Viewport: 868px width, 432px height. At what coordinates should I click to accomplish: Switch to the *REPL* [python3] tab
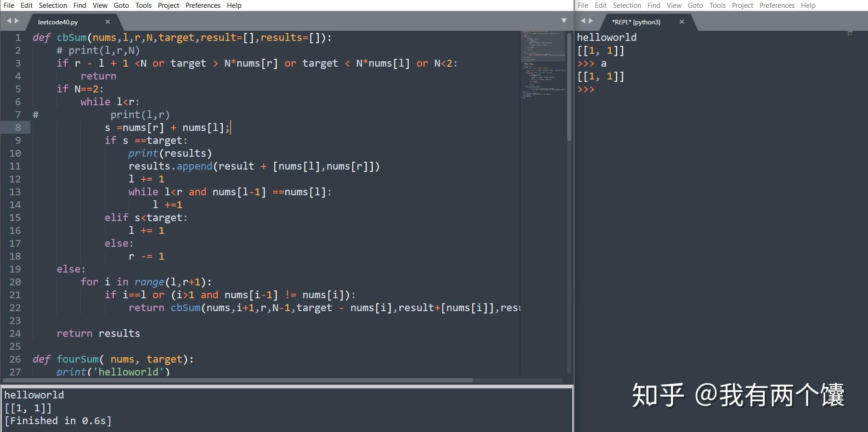tap(636, 22)
